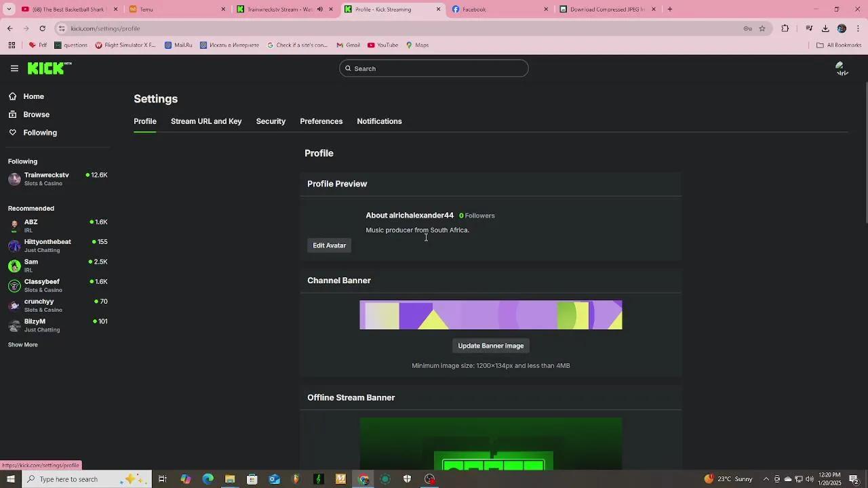This screenshot has height=488, width=868.
Task: Open the channel banner image preview
Action: (491, 315)
